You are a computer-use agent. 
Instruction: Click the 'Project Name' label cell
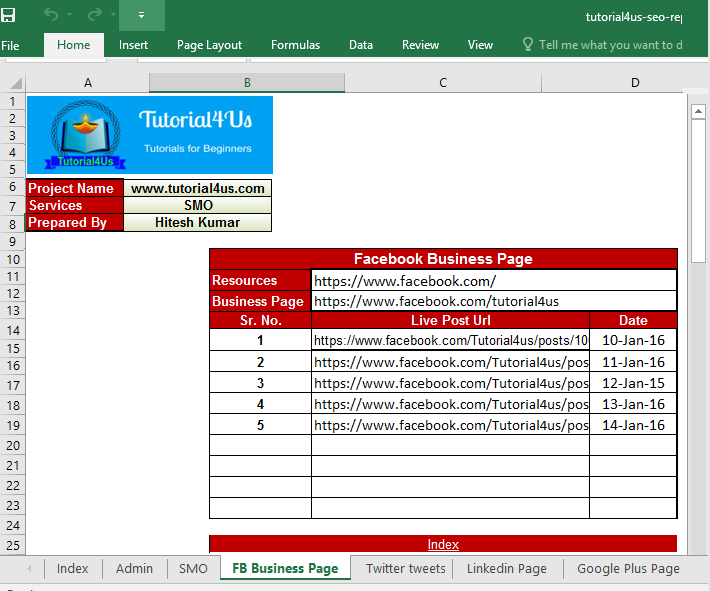pyautogui.click(x=75, y=188)
